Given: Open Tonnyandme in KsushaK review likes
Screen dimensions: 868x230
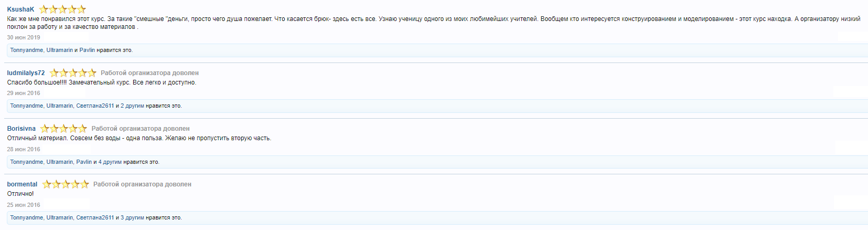Looking at the screenshot, I should click(27, 50).
